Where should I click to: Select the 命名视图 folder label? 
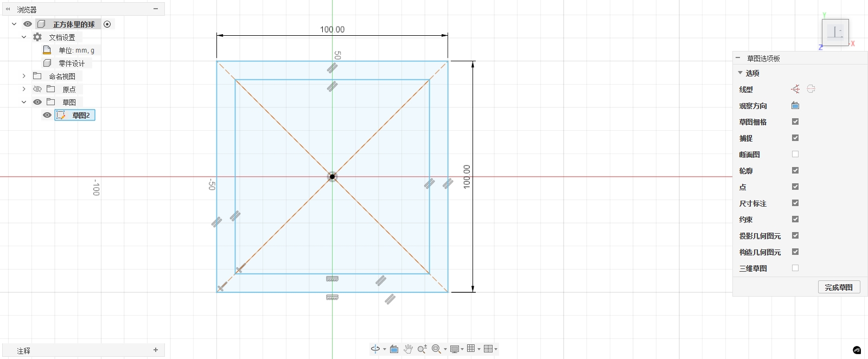[x=62, y=76]
